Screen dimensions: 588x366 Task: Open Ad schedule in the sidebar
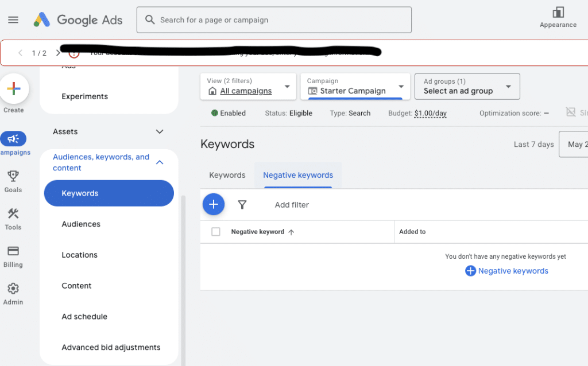pos(84,317)
